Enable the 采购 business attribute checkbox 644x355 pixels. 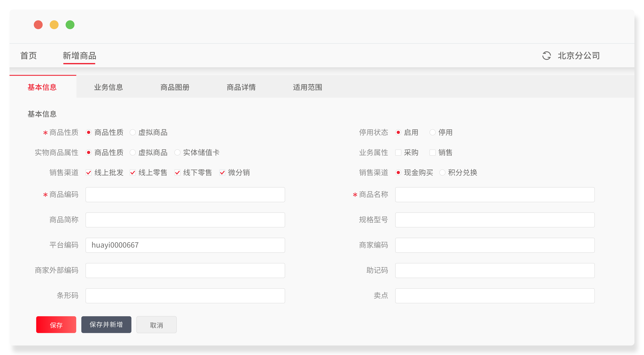(x=398, y=152)
